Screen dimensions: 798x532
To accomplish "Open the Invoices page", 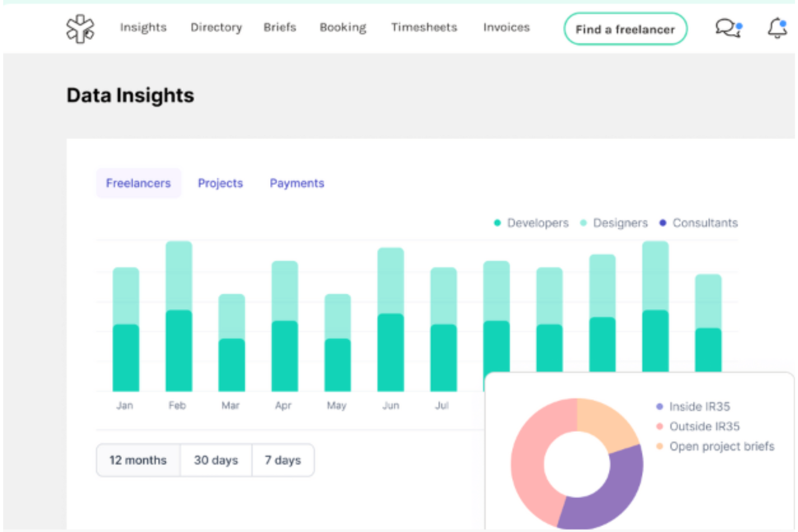I will tap(506, 27).
